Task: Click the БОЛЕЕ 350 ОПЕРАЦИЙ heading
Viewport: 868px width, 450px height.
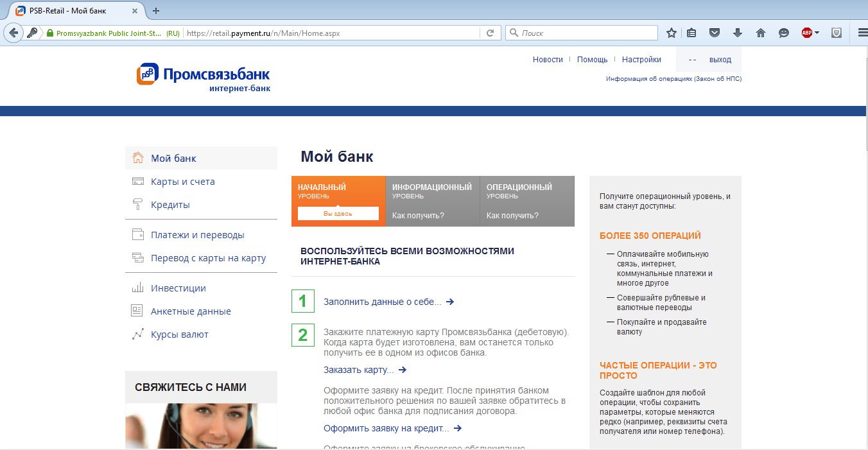Action: [650, 236]
